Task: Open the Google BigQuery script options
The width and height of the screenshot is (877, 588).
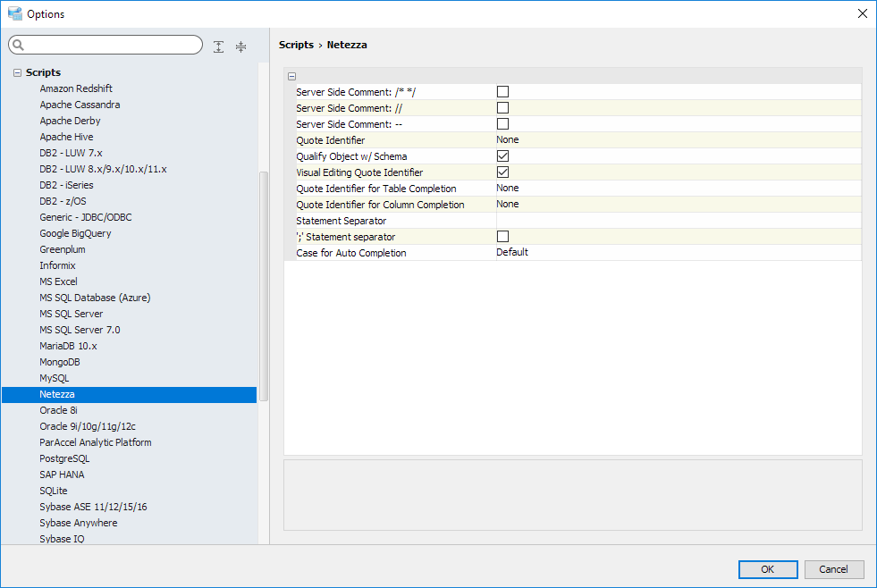Action: (75, 233)
